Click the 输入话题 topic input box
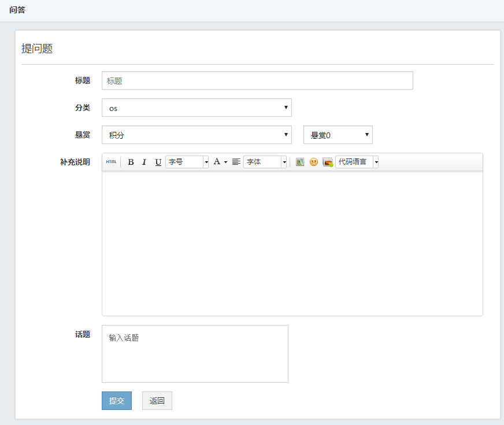The image size is (504, 425). (195, 354)
